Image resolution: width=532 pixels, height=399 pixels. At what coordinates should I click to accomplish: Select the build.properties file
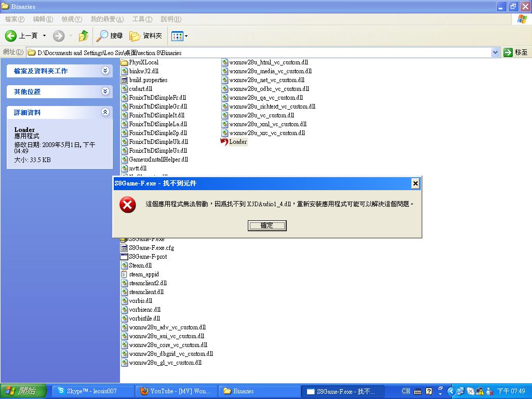pyautogui.click(x=148, y=80)
